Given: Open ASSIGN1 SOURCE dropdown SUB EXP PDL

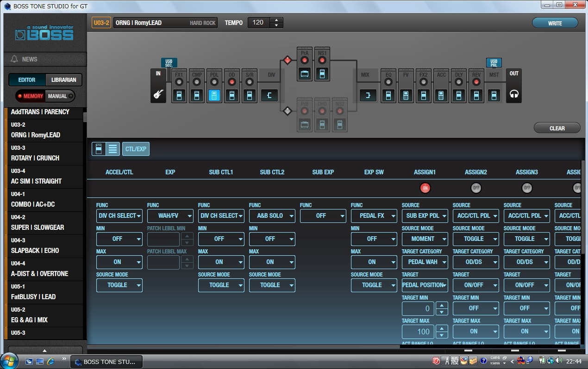Looking at the screenshot, I should click(x=425, y=215).
